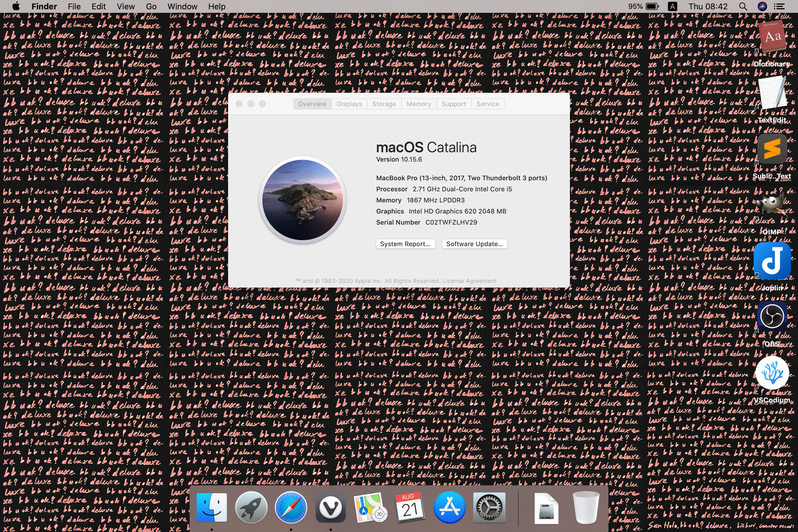Open the Notification Center list icon
798x532 pixels.
point(779,6)
